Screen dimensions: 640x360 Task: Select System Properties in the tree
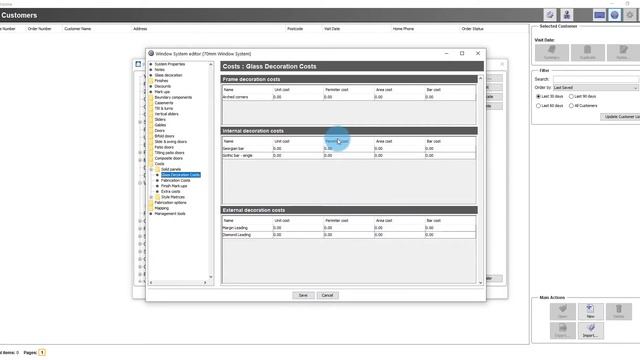coord(169,64)
